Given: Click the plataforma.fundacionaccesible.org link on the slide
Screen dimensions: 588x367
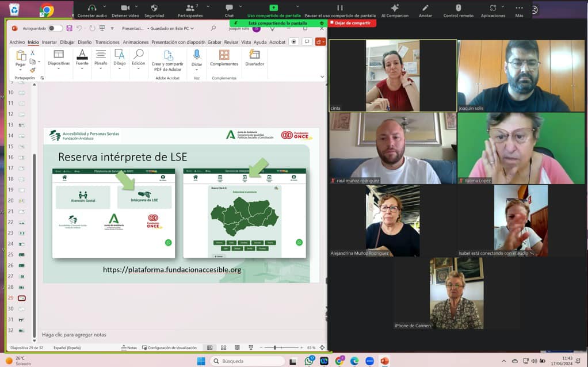Looking at the screenshot, I should [x=172, y=270].
